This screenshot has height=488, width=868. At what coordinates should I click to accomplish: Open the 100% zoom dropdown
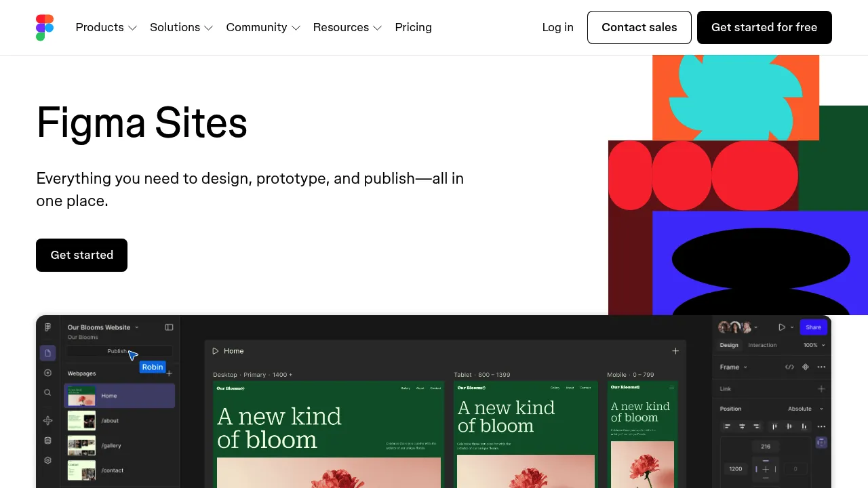(814, 346)
